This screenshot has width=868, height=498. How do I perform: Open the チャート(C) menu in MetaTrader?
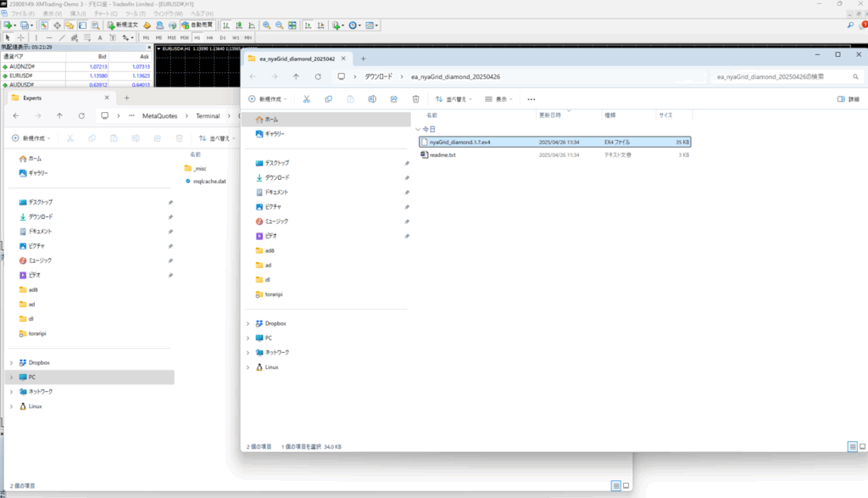(105, 14)
